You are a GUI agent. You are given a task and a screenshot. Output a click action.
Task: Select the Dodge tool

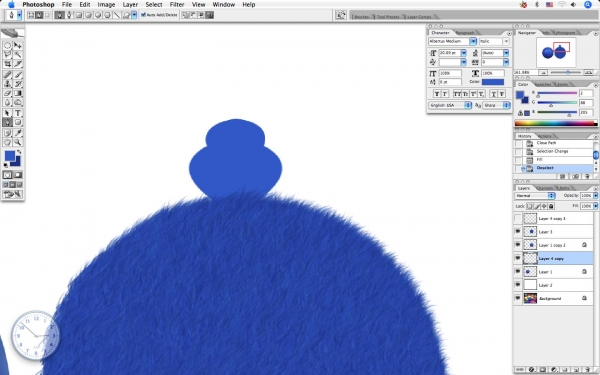pos(18,102)
